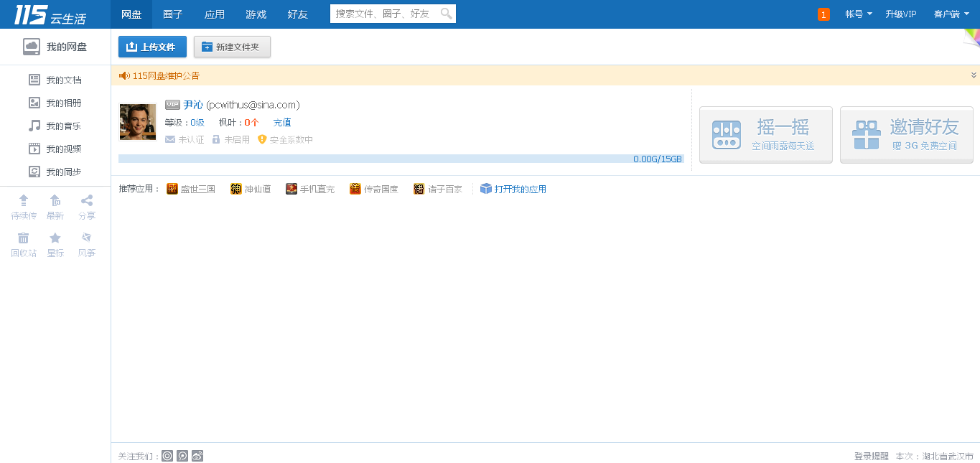Launch the 诸子百家 app
This screenshot has width=980, height=463.
pyautogui.click(x=438, y=190)
